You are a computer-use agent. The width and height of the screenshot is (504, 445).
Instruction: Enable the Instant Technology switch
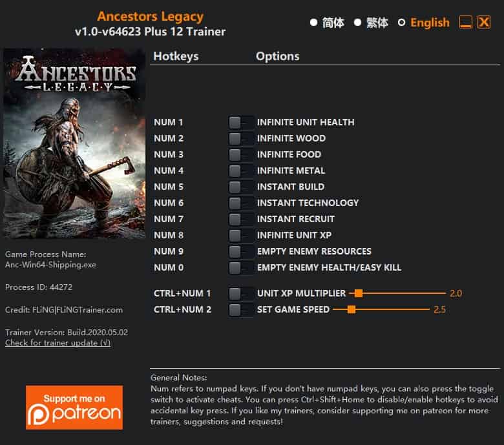(x=241, y=203)
